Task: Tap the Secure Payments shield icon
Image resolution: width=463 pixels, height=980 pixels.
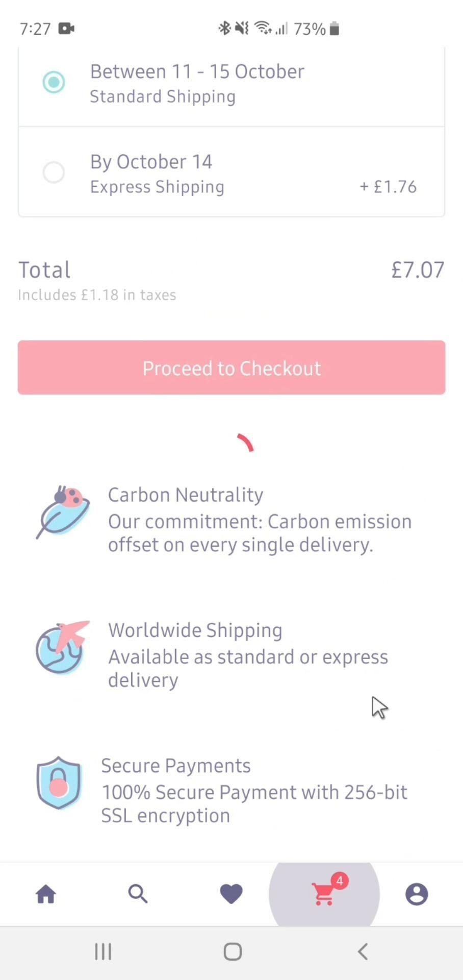Action: 59,782
